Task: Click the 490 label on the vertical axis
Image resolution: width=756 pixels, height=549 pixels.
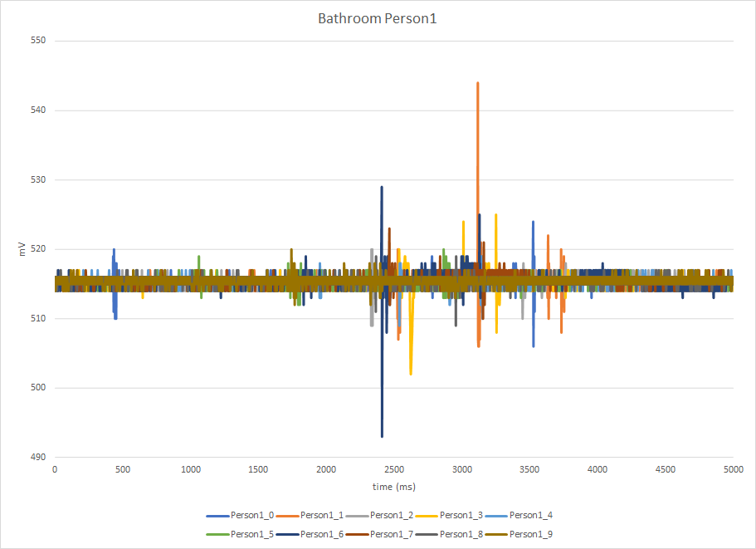Action: click(38, 457)
